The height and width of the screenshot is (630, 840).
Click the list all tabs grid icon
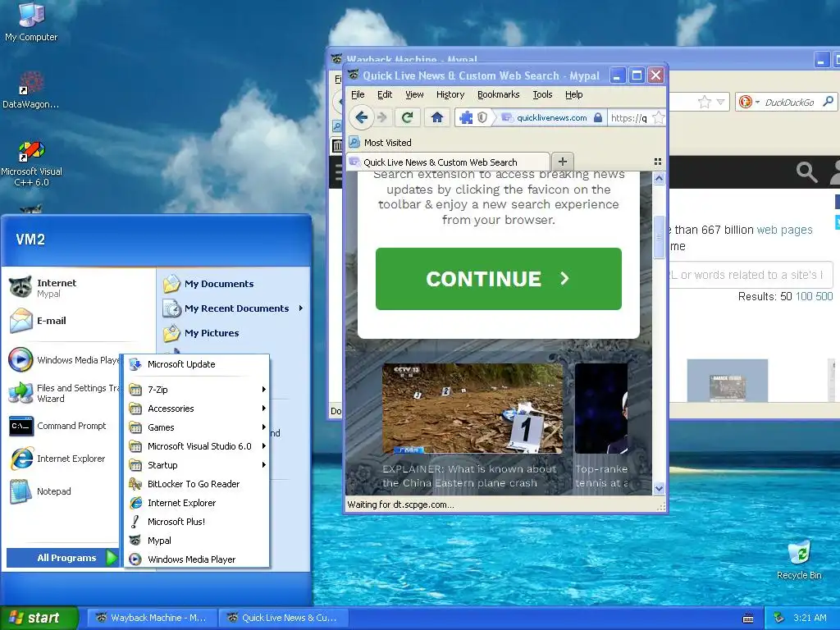658,162
